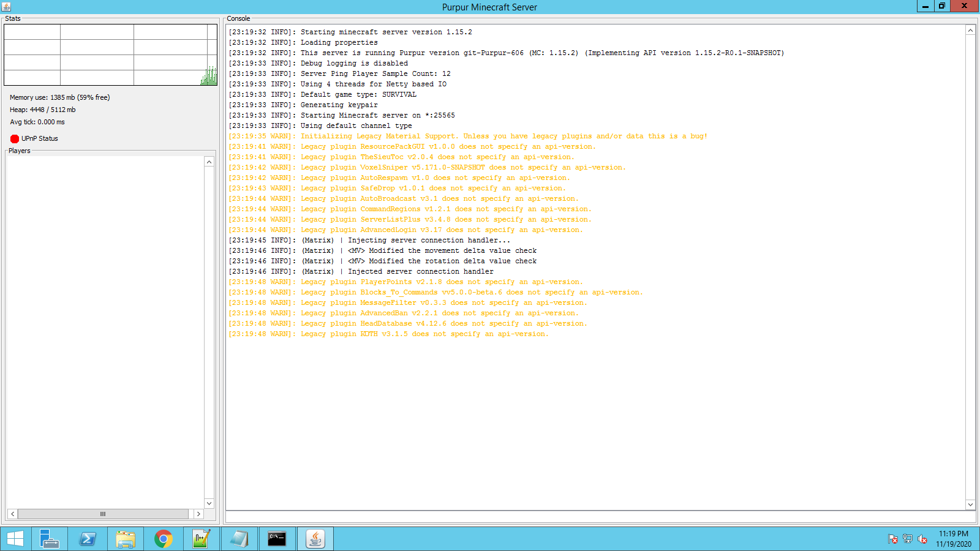
Task: Click the AutoRespawn v1.0 warning line
Action: 399,178
